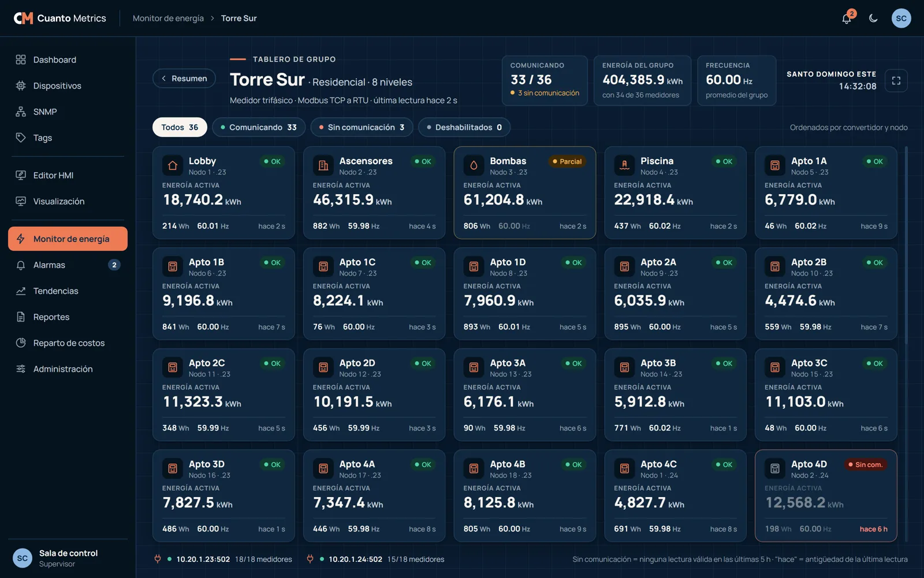This screenshot has height=578, width=924.
Task: Click the Alarmas badge count 2
Action: (x=114, y=265)
